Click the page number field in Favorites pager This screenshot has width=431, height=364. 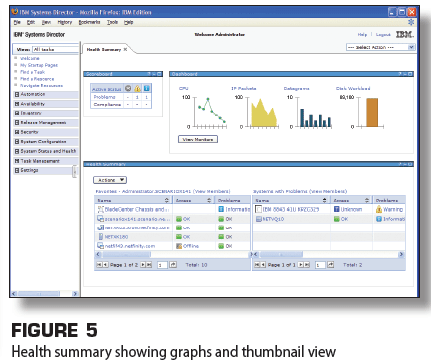pyautogui.click(x=162, y=265)
